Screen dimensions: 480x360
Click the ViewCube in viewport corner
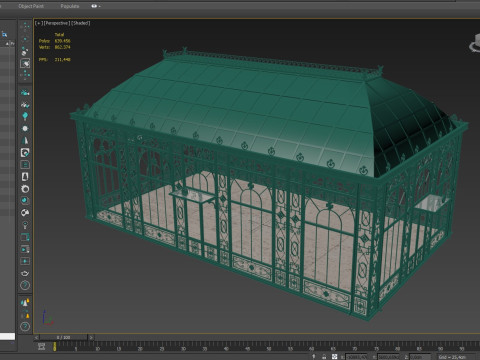click(475, 44)
